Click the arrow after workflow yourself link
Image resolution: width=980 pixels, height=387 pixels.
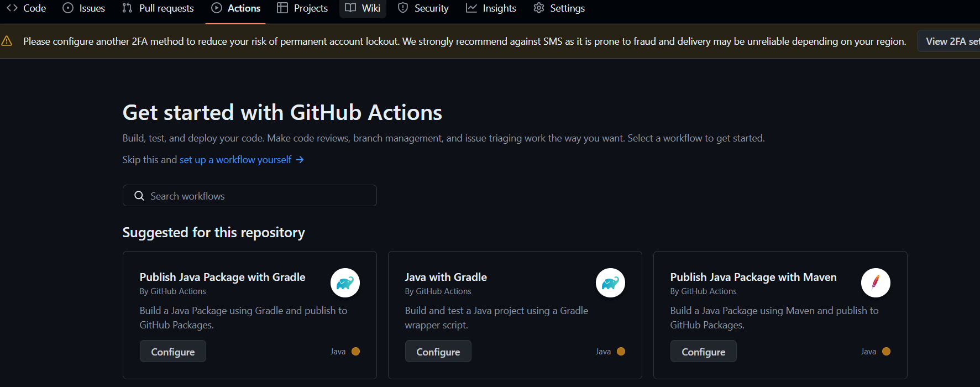coord(300,160)
